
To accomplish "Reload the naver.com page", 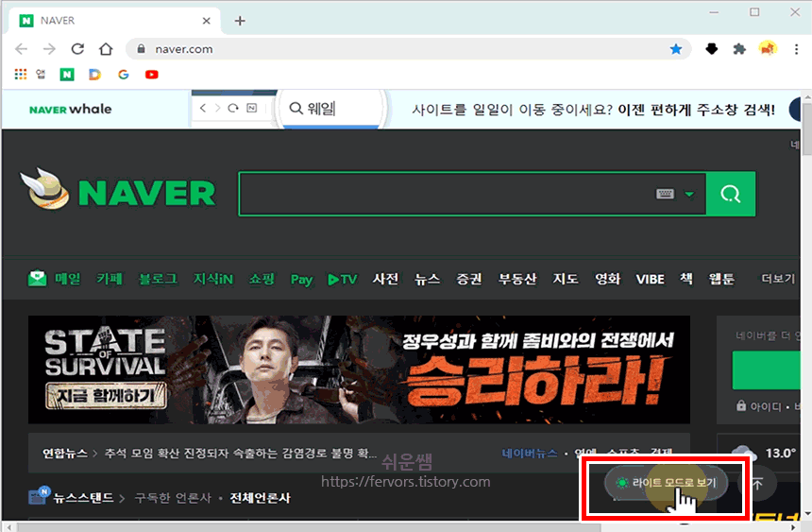I will pos(77,49).
